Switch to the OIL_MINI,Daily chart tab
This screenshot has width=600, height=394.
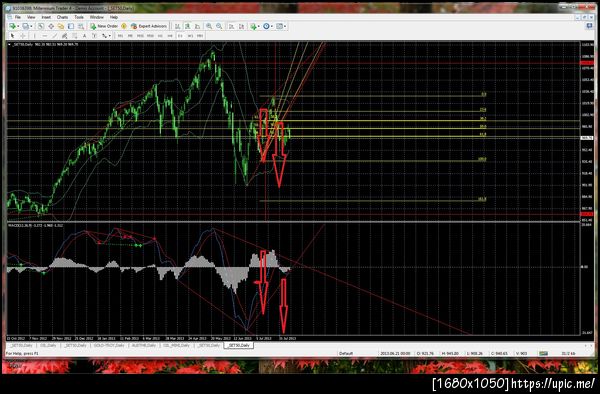coord(176,345)
